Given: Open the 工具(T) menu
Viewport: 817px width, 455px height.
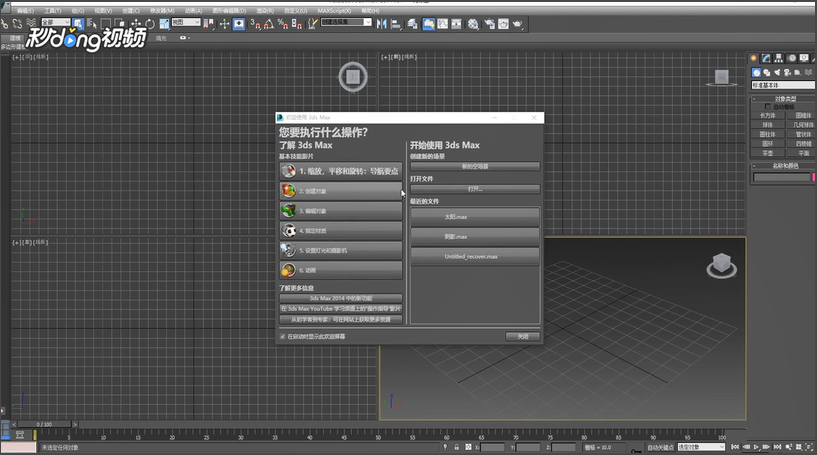Looking at the screenshot, I should pos(53,10).
